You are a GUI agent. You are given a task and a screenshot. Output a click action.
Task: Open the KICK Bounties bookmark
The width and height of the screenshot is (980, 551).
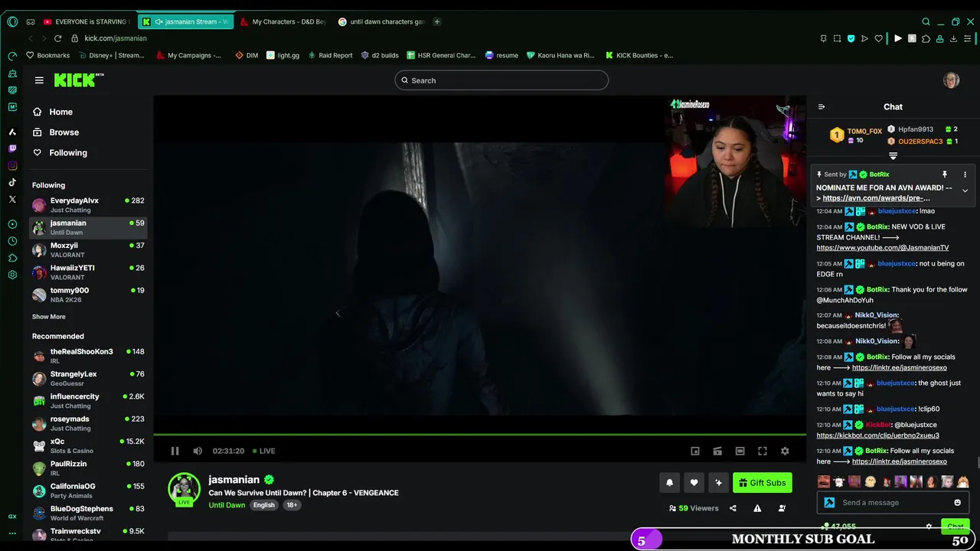tap(639, 55)
